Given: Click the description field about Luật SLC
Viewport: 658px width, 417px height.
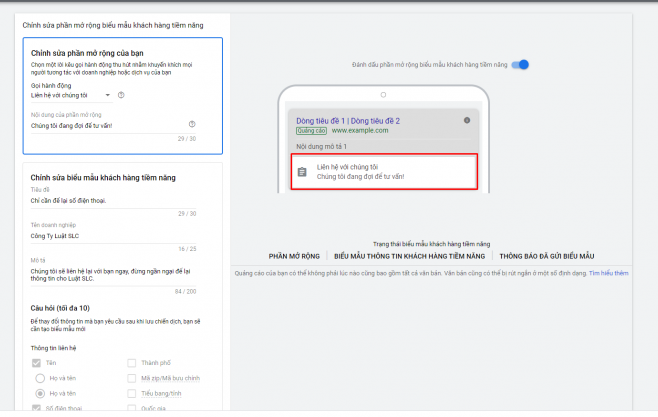Looking at the screenshot, I should coord(113,275).
